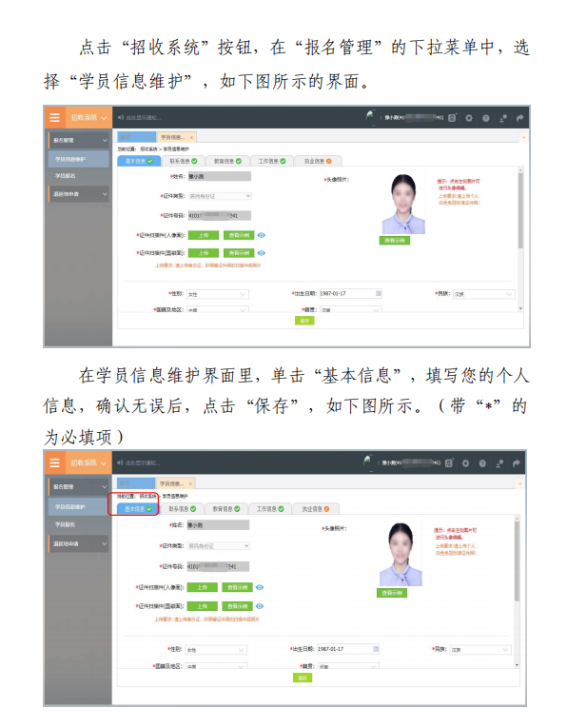
Task: Open 民族 dropdown in upper screenshot
Action: click(x=483, y=294)
